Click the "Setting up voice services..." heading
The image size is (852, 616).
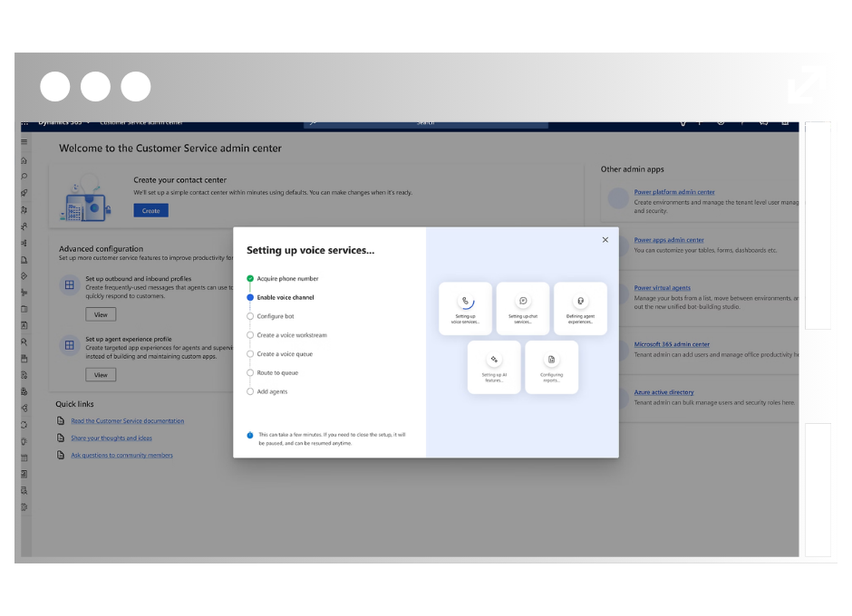pos(310,250)
